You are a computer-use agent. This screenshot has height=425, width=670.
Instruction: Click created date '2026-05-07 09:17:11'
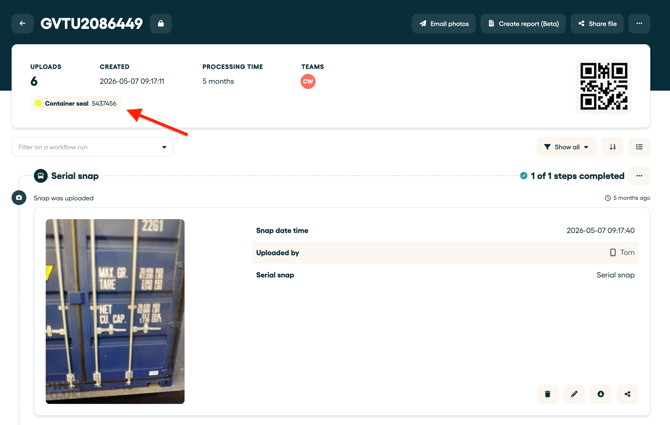point(132,81)
